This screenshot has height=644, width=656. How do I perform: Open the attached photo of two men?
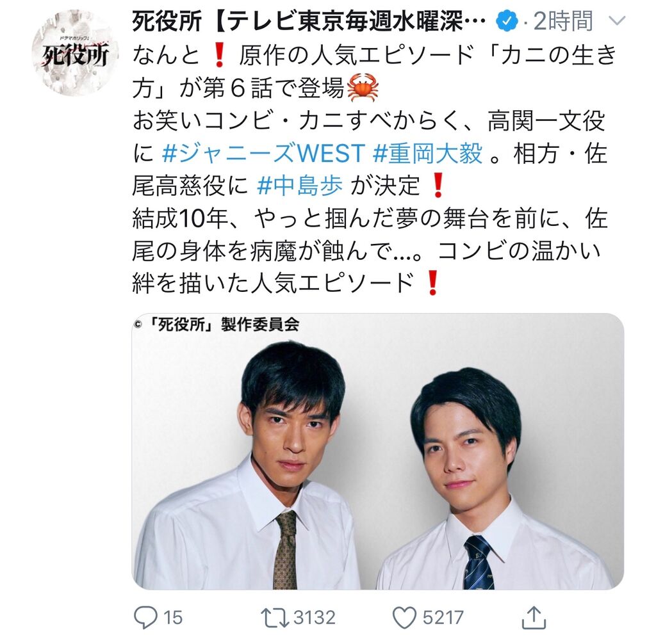tap(378, 451)
